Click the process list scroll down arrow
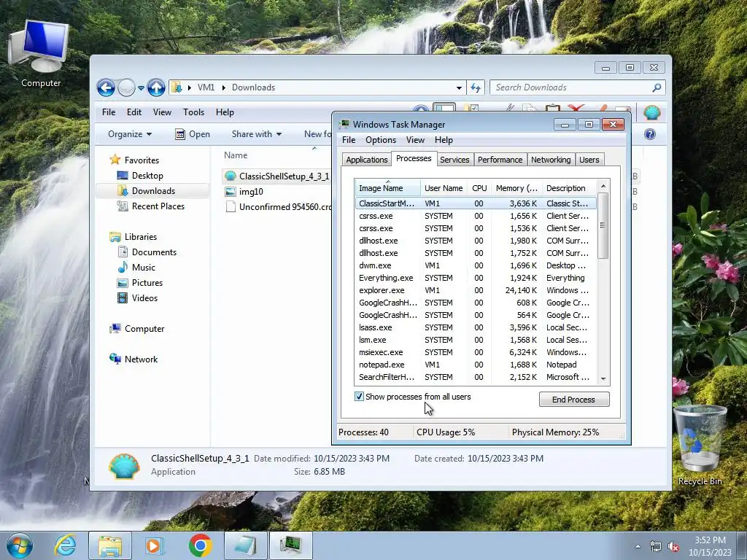The image size is (747, 560). click(603, 378)
